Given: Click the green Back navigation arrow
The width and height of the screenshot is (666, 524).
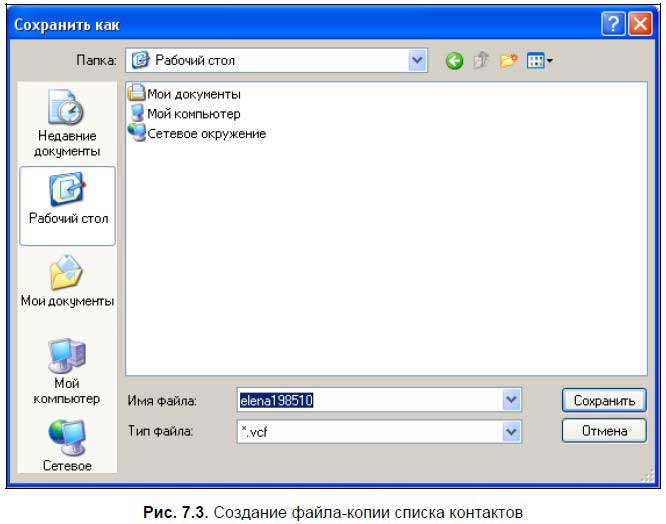Looking at the screenshot, I should tap(455, 61).
